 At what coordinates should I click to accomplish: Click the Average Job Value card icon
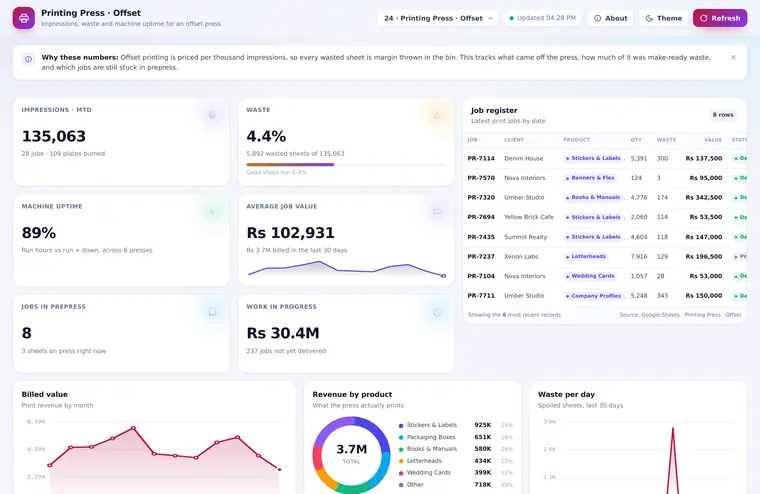437,211
